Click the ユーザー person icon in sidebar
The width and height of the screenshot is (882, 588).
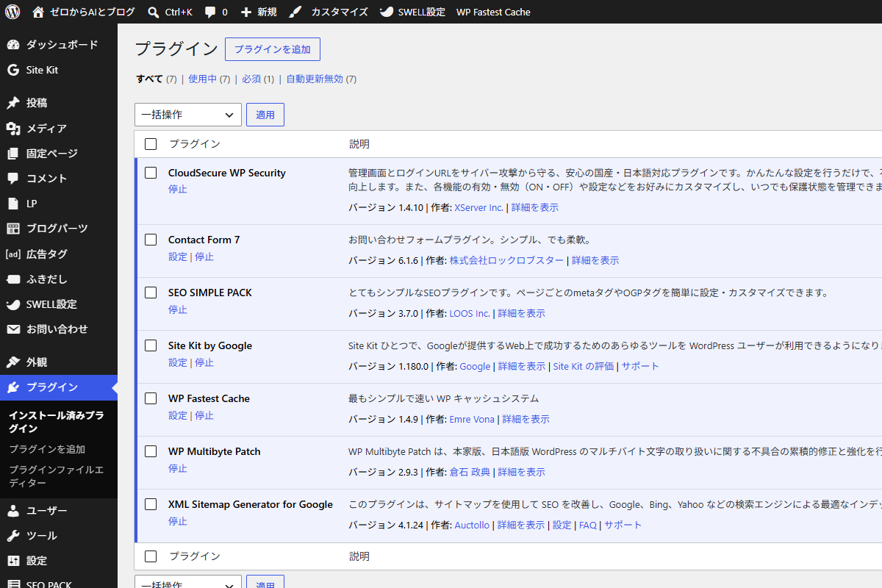pyautogui.click(x=13, y=511)
